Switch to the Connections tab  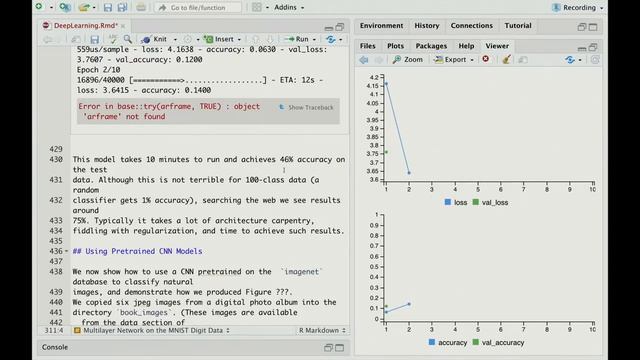(x=471, y=25)
